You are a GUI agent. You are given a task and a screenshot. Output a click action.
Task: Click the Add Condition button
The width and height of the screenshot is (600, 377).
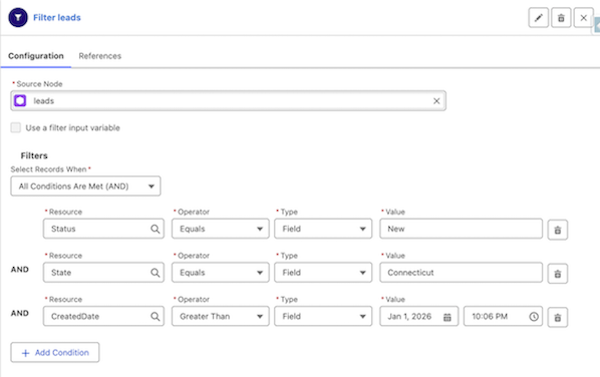click(x=55, y=353)
